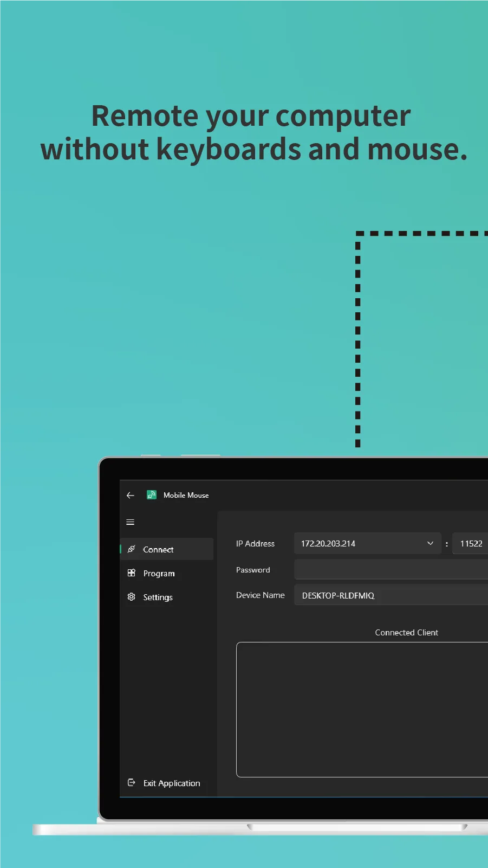This screenshot has height=868, width=488.
Task: Expand the IP Address dropdown
Action: [x=368, y=543]
